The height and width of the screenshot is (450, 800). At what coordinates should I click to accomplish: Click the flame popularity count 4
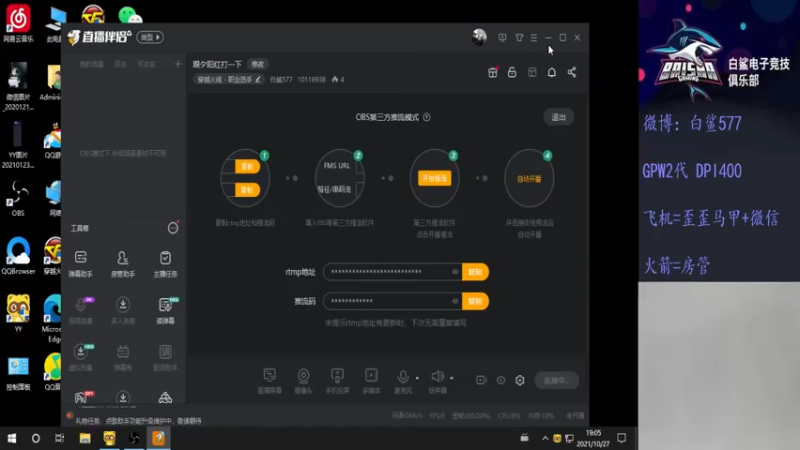click(338, 80)
